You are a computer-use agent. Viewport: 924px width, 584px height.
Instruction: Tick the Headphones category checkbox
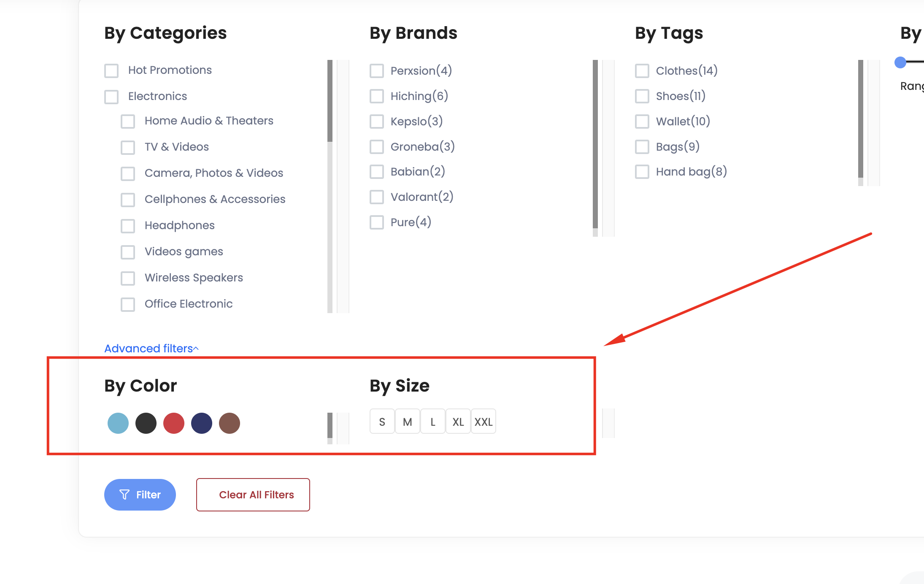click(128, 226)
